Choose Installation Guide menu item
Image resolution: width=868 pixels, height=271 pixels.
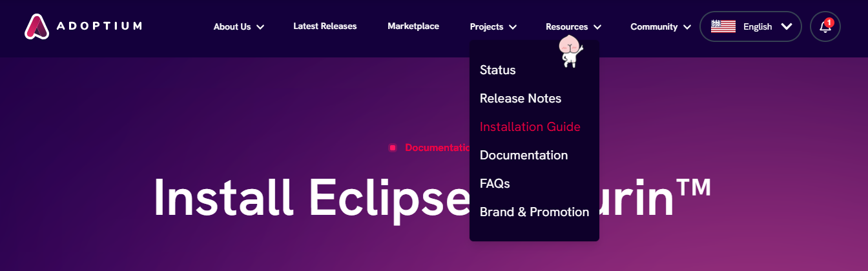530,126
